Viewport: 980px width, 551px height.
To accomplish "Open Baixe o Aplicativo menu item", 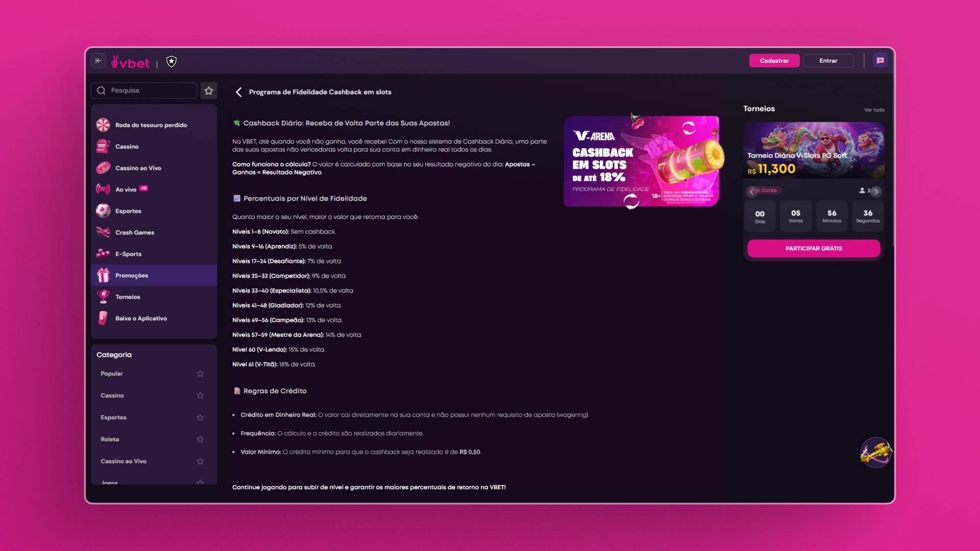I will 154,318.
